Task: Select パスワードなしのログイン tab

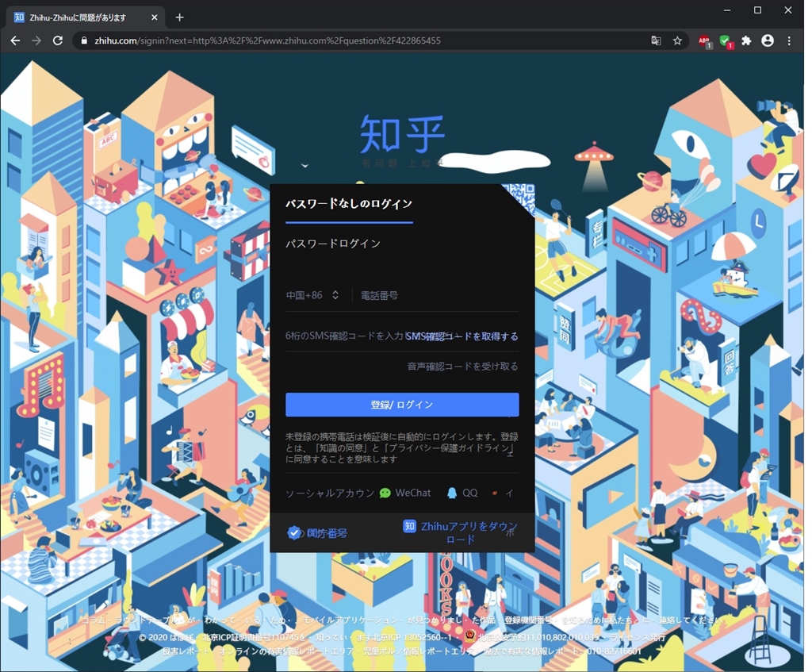Action: [x=349, y=204]
